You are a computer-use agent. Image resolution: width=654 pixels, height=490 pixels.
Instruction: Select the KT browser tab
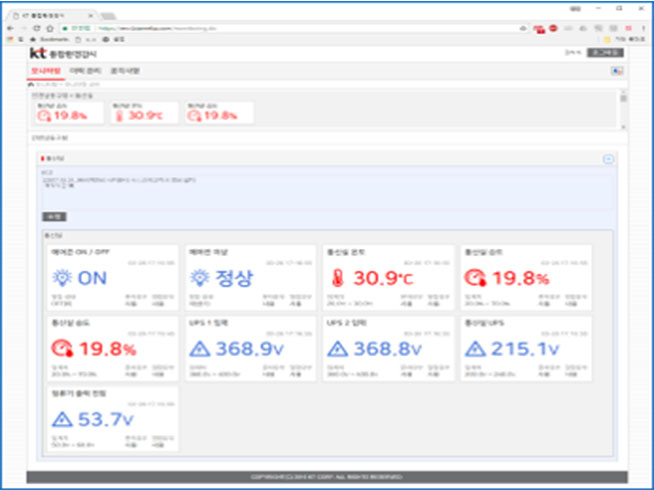point(51,15)
